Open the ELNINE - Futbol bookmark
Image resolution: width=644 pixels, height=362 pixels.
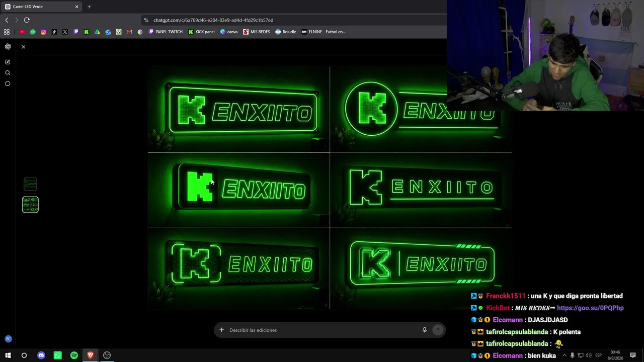pyautogui.click(x=324, y=32)
